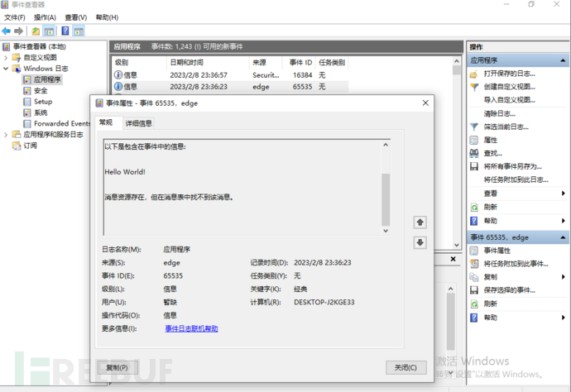571x392 pixels.
Task: Click the Create custom view funnel icon
Action: point(474,87)
